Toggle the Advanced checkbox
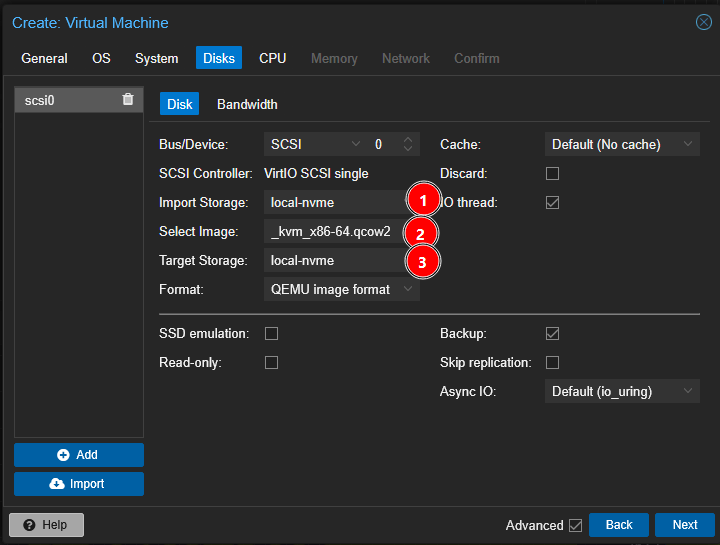This screenshot has width=720, height=545. coord(575,525)
